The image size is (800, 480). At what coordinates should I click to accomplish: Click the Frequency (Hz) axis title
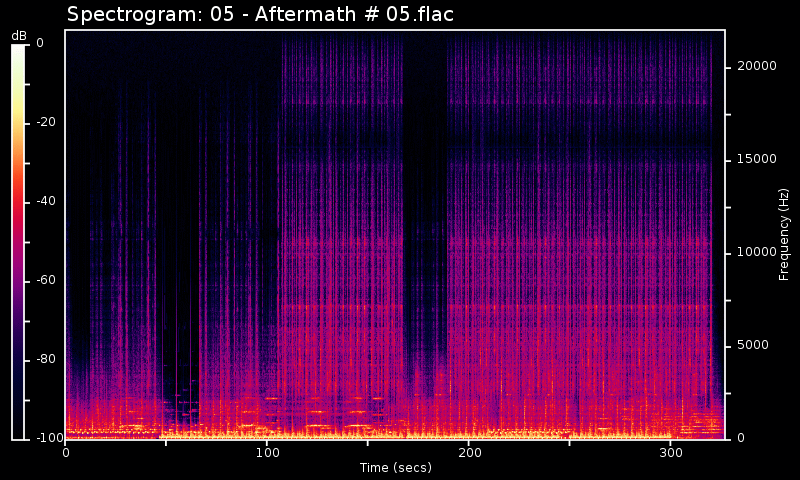(x=784, y=234)
